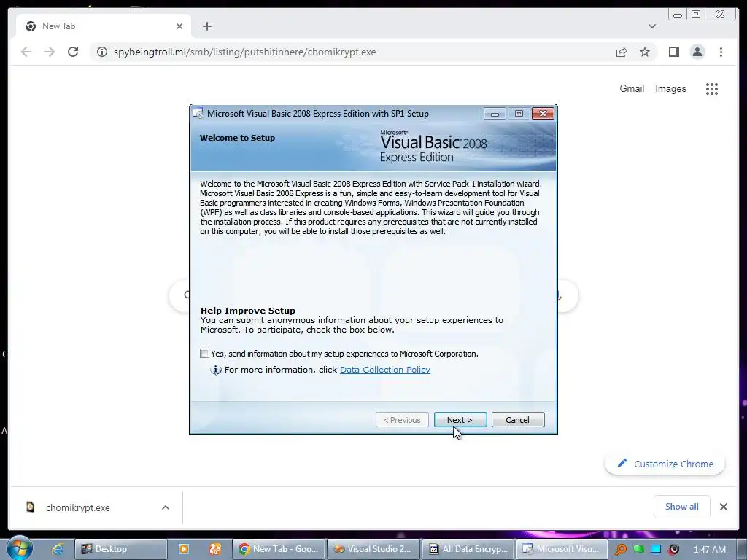The width and height of the screenshot is (747, 560).
Task: Switch to Microsoft Visu... taskbar window
Action: coord(562,549)
